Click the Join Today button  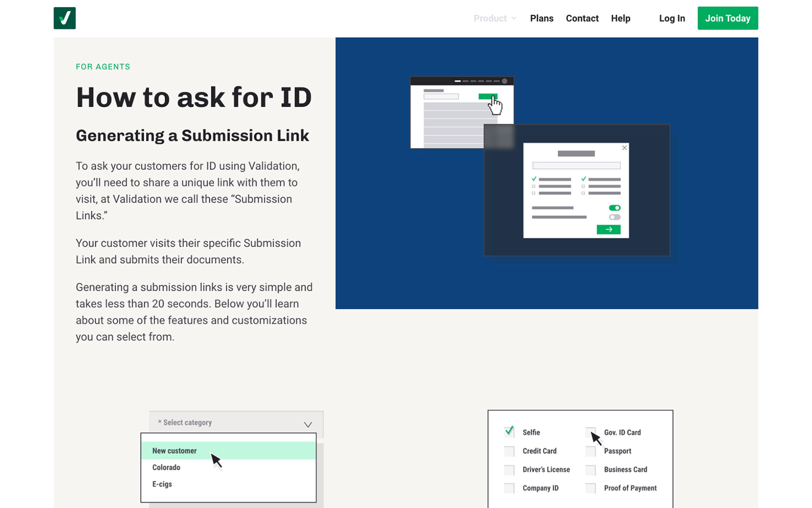(x=727, y=18)
